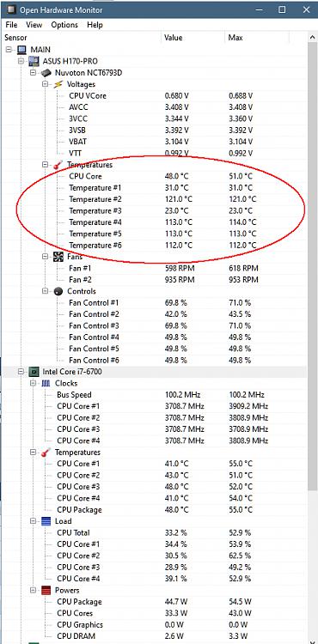Image resolution: width=318 pixels, height=644 pixels.
Task: Open the File menu
Action: 11,25
